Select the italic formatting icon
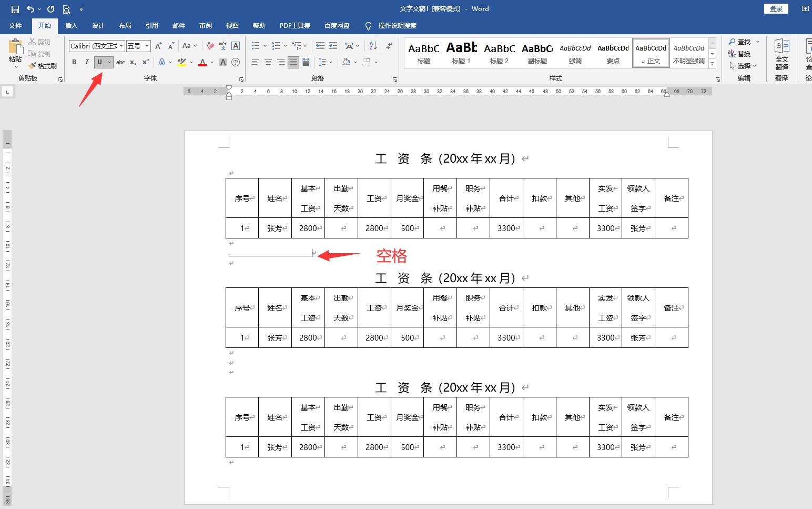Screen dimensions: 812x509 [x=86, y=62]
